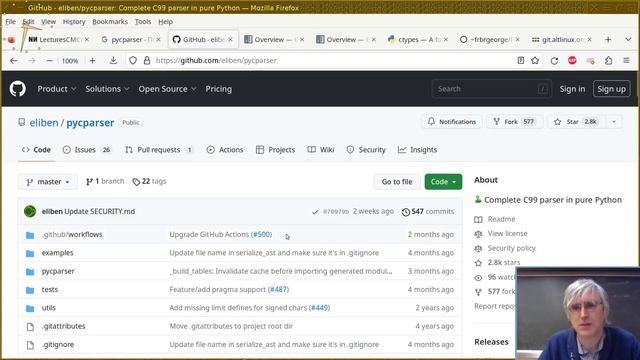Expand the Open Source menu
640x360 pixels.
pyautogui.click(x=167, y=89)
